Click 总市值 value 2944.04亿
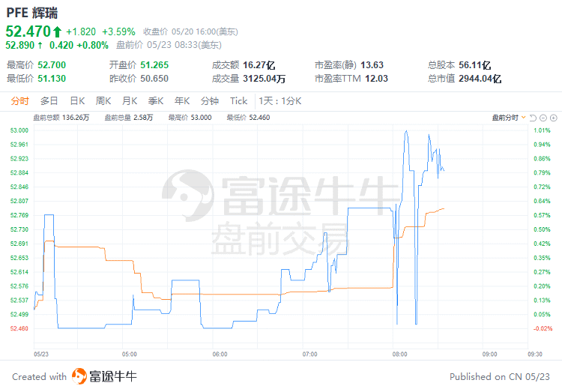The image size is (562, 392). 480,79
